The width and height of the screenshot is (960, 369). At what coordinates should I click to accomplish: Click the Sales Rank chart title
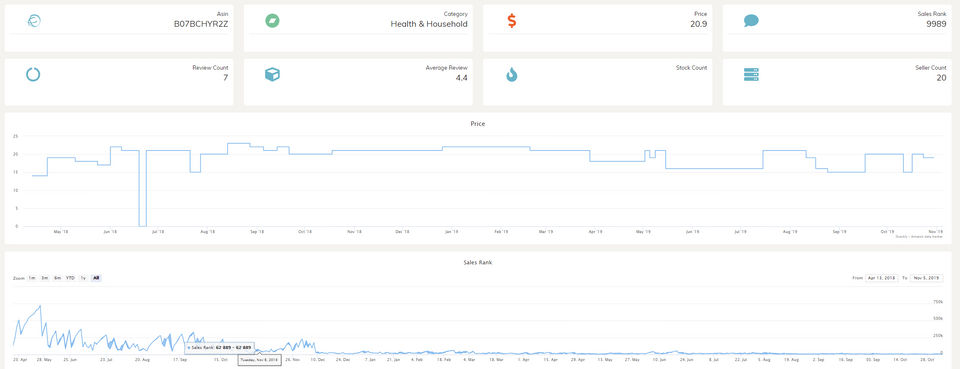(478, 262)
